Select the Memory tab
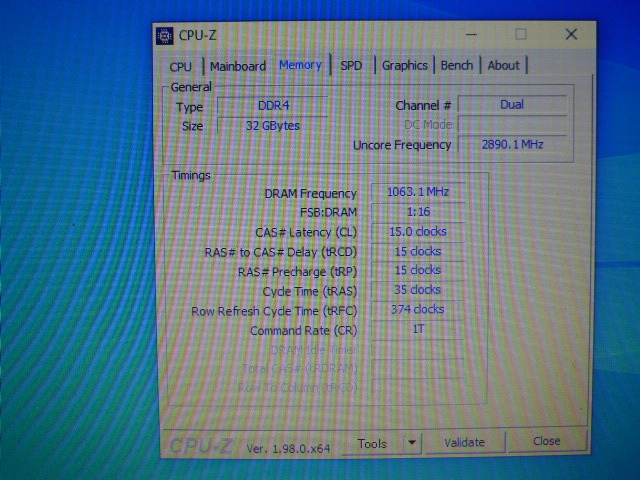This screenshot has width=640, height=480. [300, 65]
